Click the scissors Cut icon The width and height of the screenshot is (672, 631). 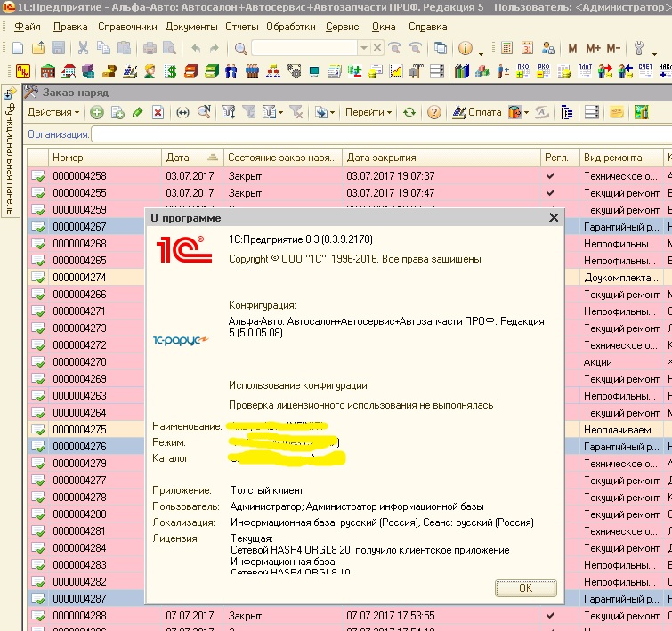click(x=83, y=48)
